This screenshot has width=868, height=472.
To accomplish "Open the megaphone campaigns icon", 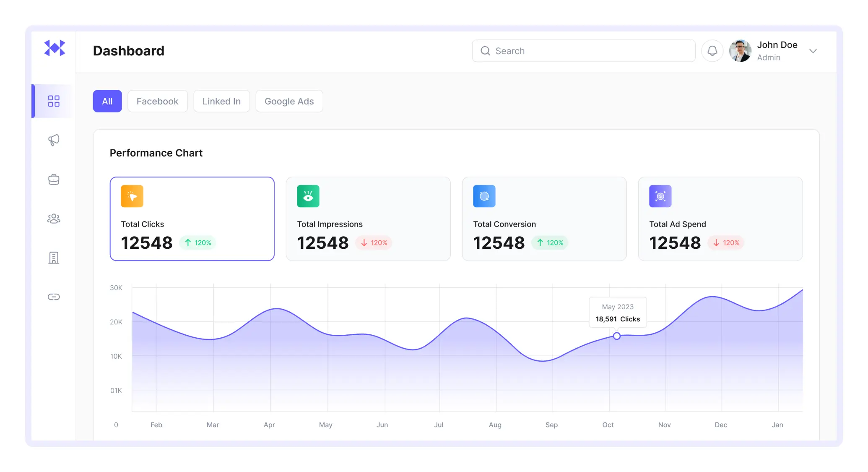I will 54,140.
